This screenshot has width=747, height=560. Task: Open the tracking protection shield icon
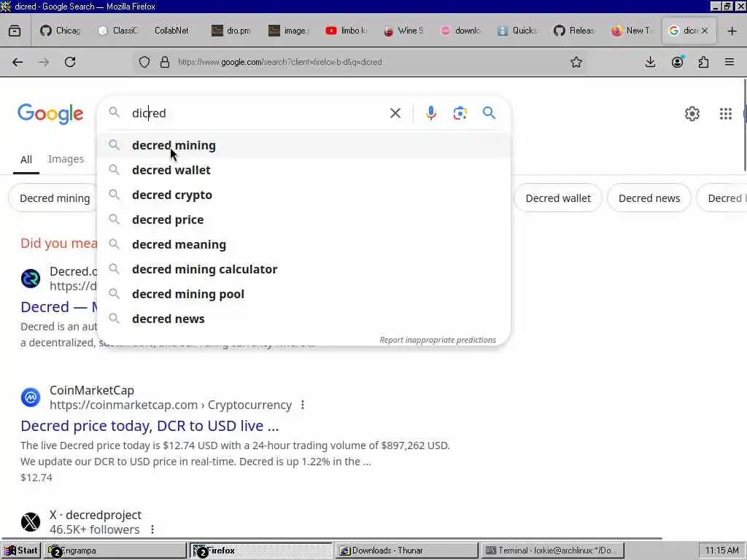144,62
